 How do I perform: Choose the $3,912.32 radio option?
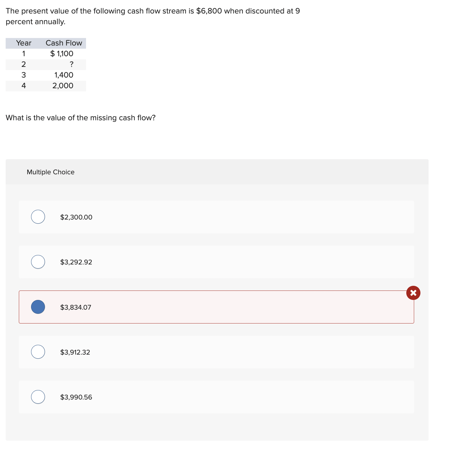38,352
